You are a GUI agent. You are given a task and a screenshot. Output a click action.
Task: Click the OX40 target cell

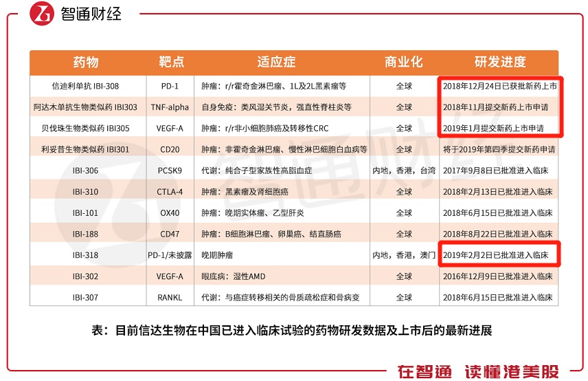point(170,213)
